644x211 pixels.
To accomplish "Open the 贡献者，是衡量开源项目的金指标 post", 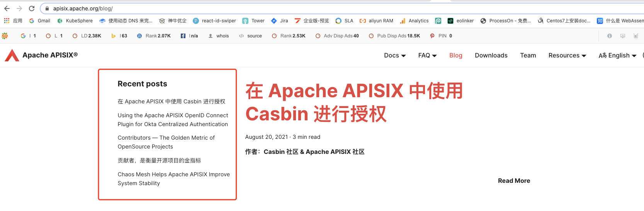I will [x=159, y=160].
